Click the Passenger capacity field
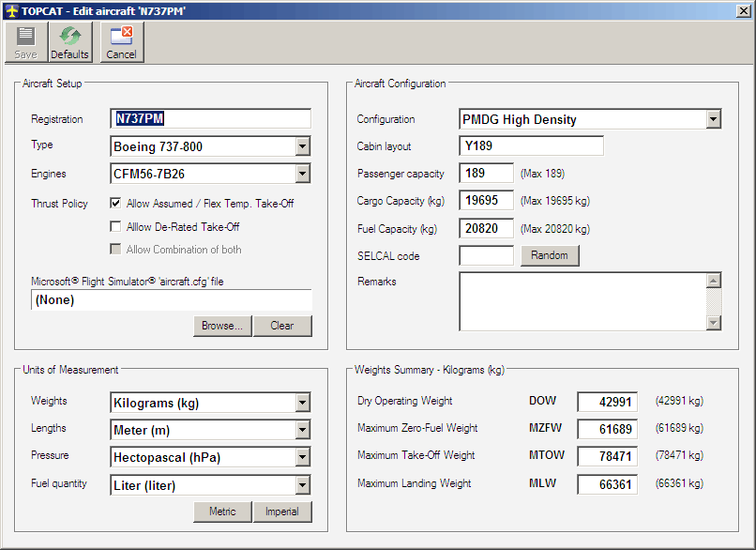This screenshot has width=756, height=550. (x=486, y=174)
